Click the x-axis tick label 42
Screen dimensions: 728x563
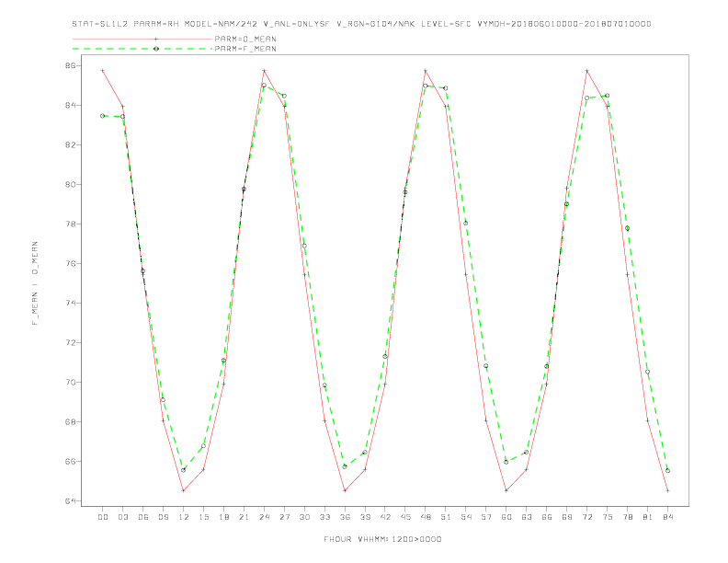click(385, 517)
